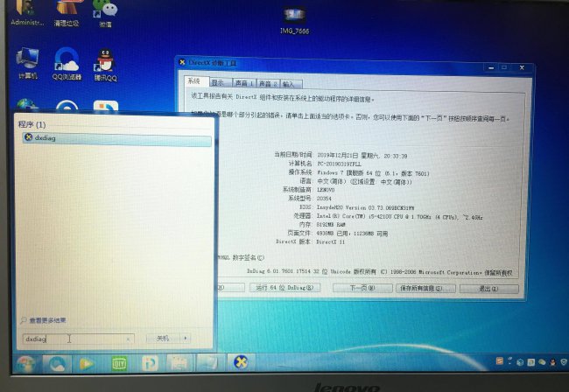Open the PP taskbar icon
This screenshot has height=392, width=569.
150,363
